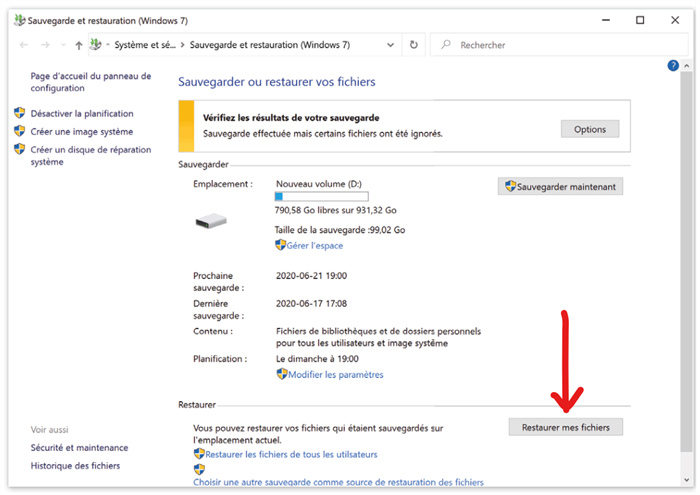700x495 pixels.
Task: Focus the Rechercher search field
Action: [559, 45]
